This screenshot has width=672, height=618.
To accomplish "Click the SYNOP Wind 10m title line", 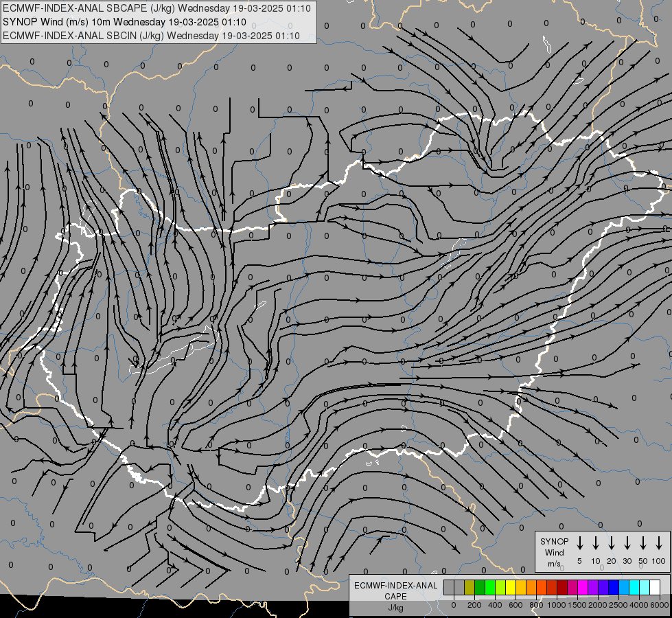I will (x=124, y=22).
